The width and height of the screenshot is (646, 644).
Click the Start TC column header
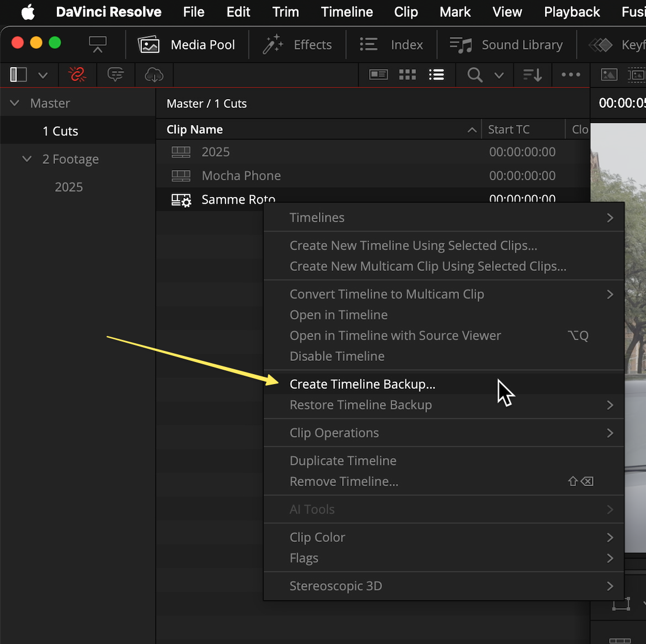click(509, 129)
